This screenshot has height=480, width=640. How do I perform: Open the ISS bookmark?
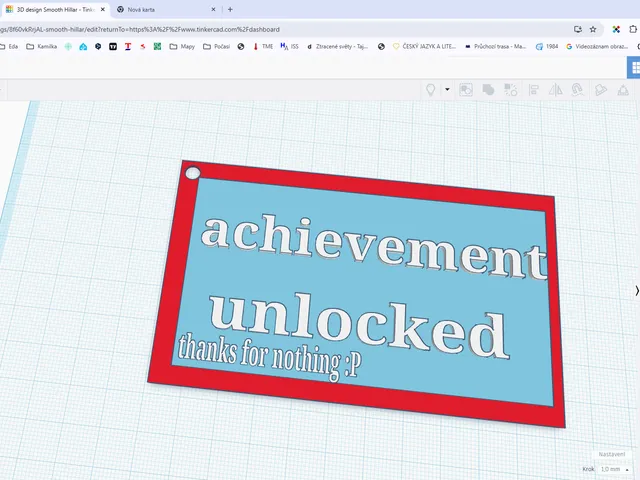click(289, 47)
